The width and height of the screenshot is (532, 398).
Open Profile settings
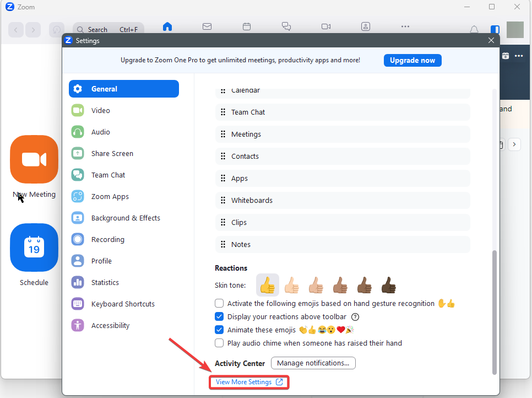(x=124, y=261)
